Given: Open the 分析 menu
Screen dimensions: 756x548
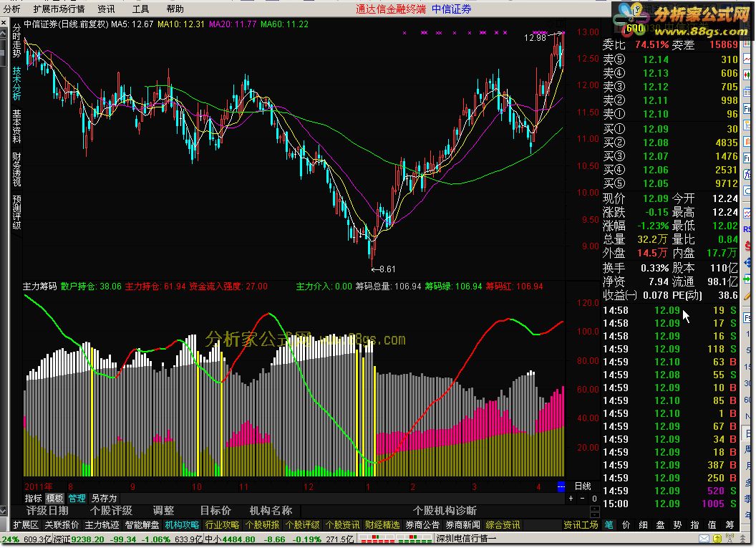Looking at the screenshot, I should pos(11,9).
